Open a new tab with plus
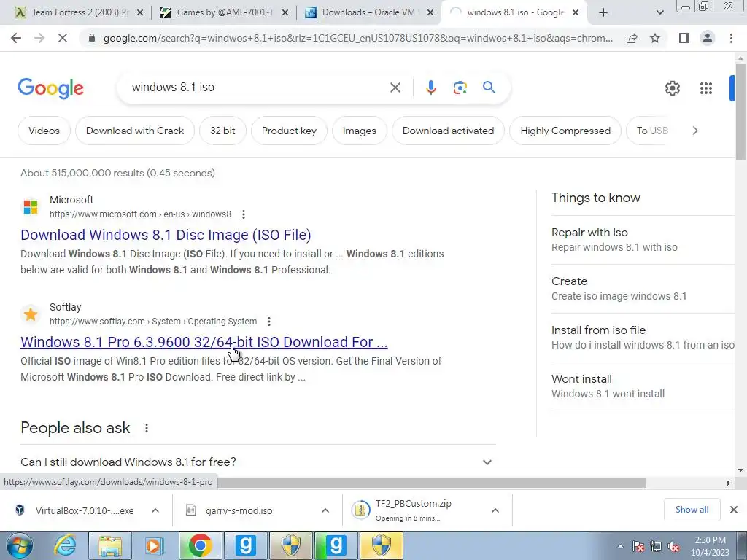 click(x=603, y=13)
